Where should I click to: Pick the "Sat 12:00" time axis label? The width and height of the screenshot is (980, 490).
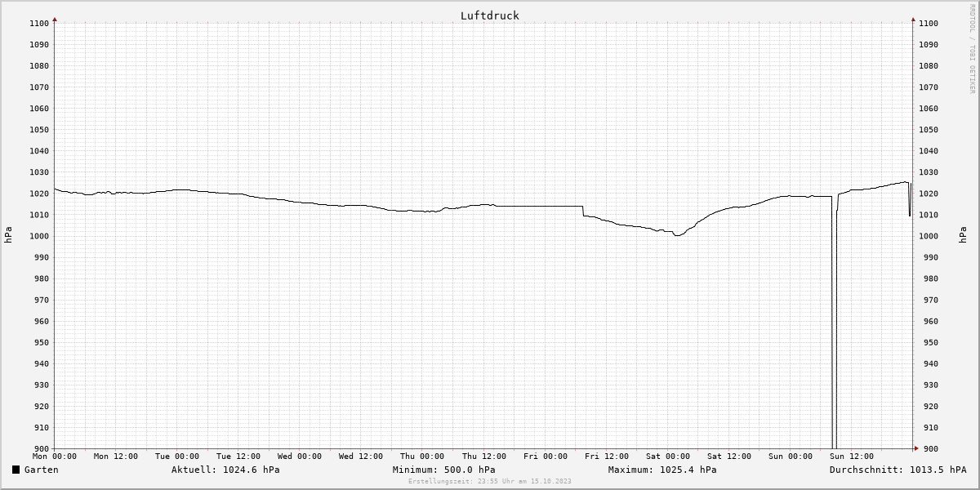(729, 457)
